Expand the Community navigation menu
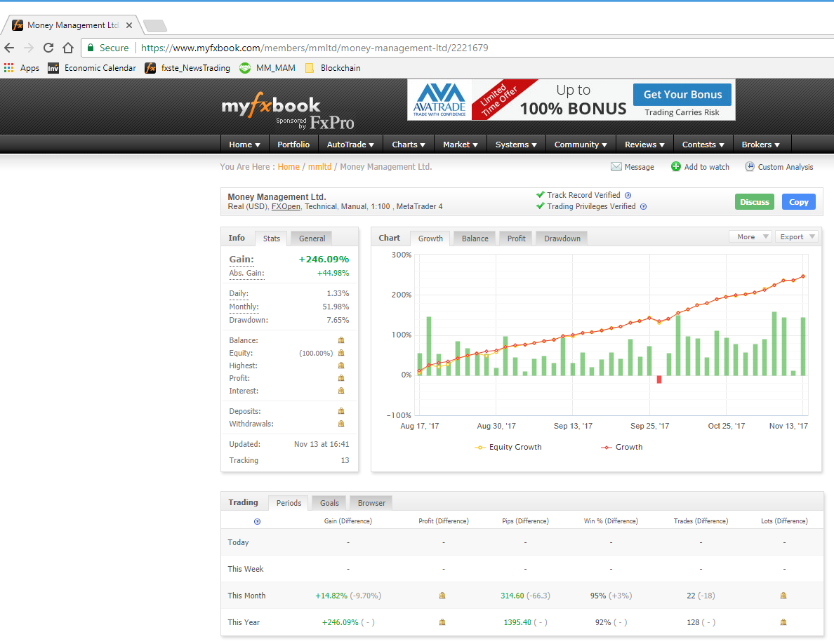 click(x=581, y=145)
